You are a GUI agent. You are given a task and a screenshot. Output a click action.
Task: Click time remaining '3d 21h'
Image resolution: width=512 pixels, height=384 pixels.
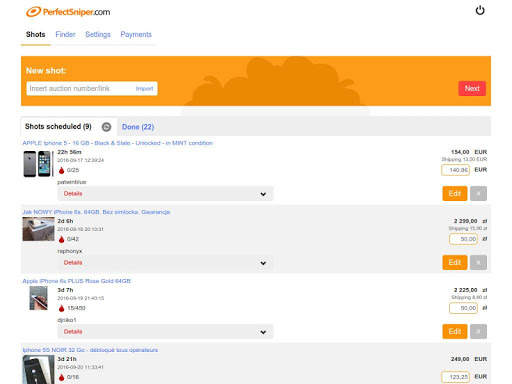tap(67, 359)
